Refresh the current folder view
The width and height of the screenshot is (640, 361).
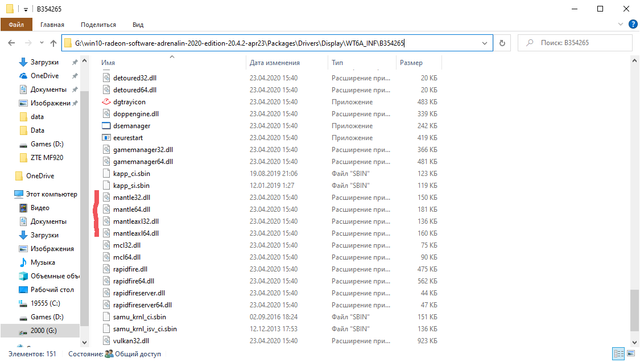click(x=502, y=43)
